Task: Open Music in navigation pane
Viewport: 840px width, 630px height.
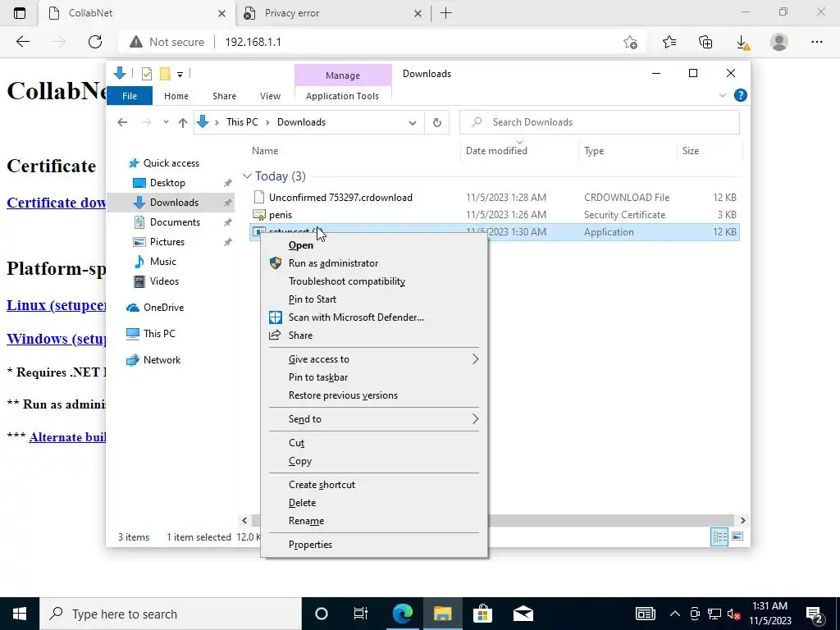Action: pyautogui.click(x=163, y=262)
